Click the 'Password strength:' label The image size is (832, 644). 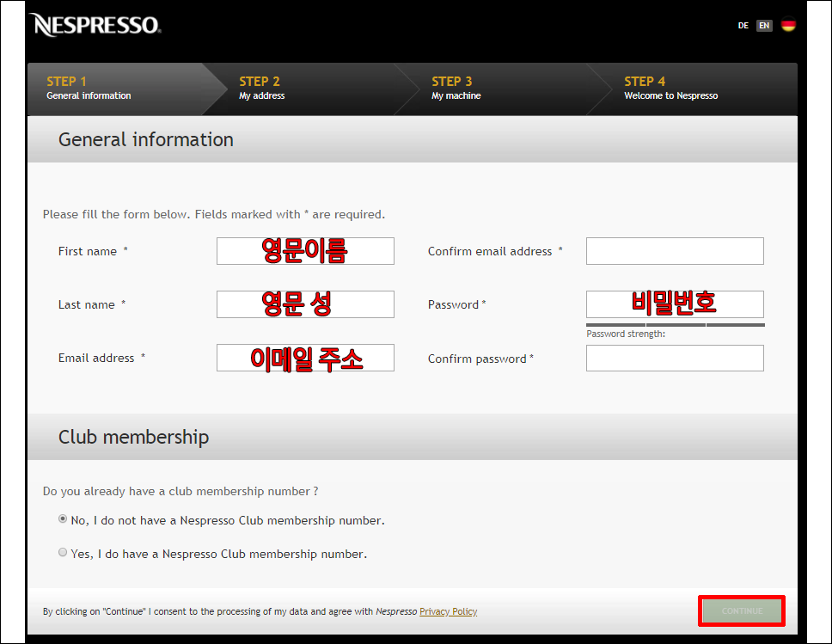click(x=626, y=334)
